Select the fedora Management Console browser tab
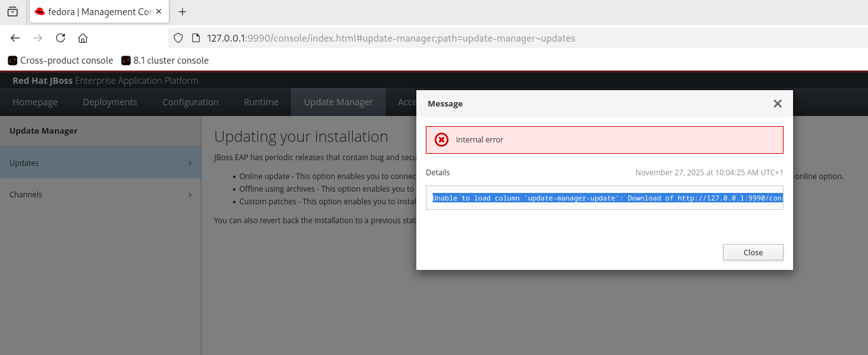The width and height of the screenshot is (868, 355). click(98, 11)
